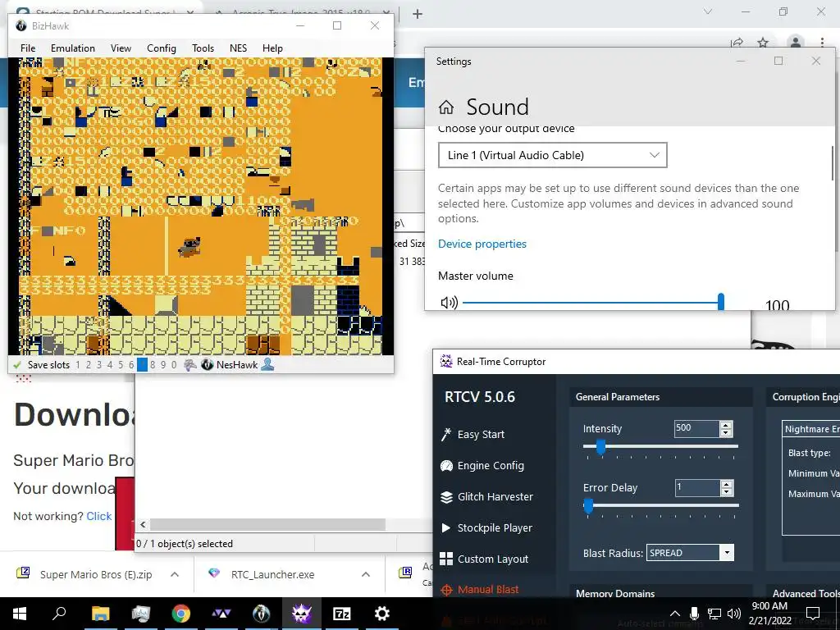Open the output device dropdown in Sound settings
Screen dimensions: 840x630
(552, 155)
